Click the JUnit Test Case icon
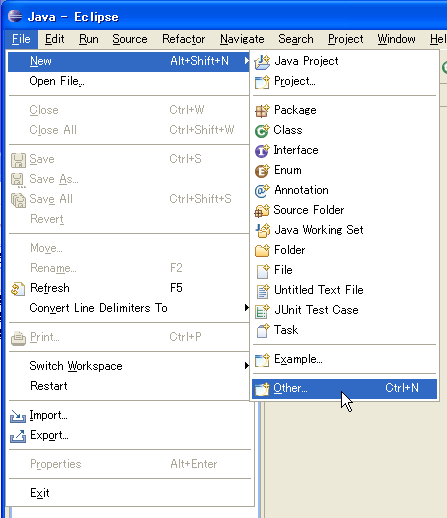The height and width of the screenshot is (518, 447). 262,311
